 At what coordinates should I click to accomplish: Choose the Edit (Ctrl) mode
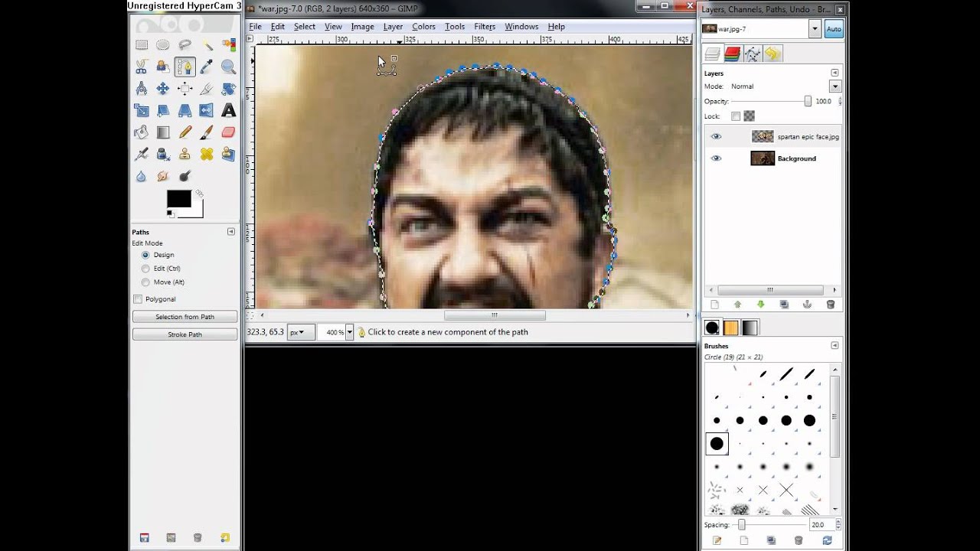pyautogui.click(x=145, y=269)
